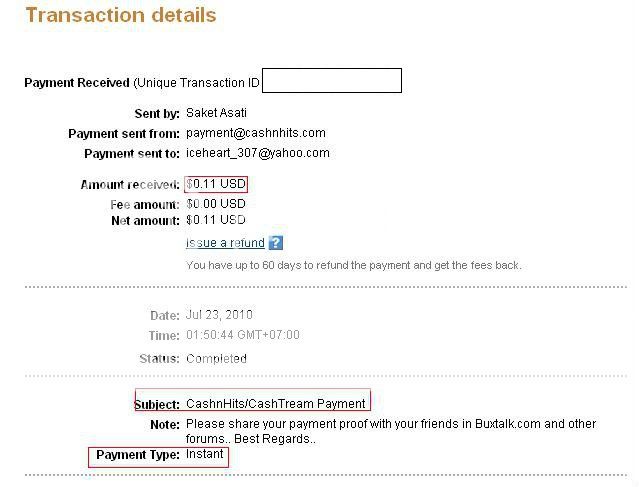Viewport: 639px width, 487px height.
Task: Click the 60 days refund notice text
Action: (x=353, y=265)
